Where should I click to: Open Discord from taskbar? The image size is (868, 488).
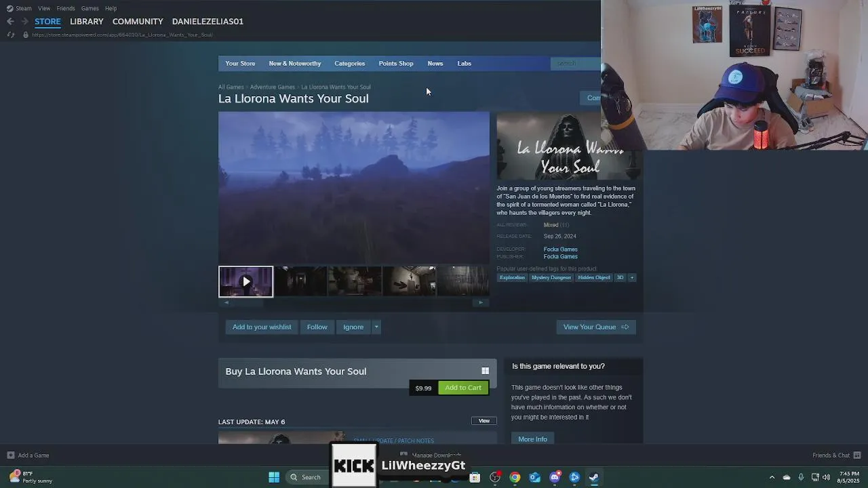point(555,477)
